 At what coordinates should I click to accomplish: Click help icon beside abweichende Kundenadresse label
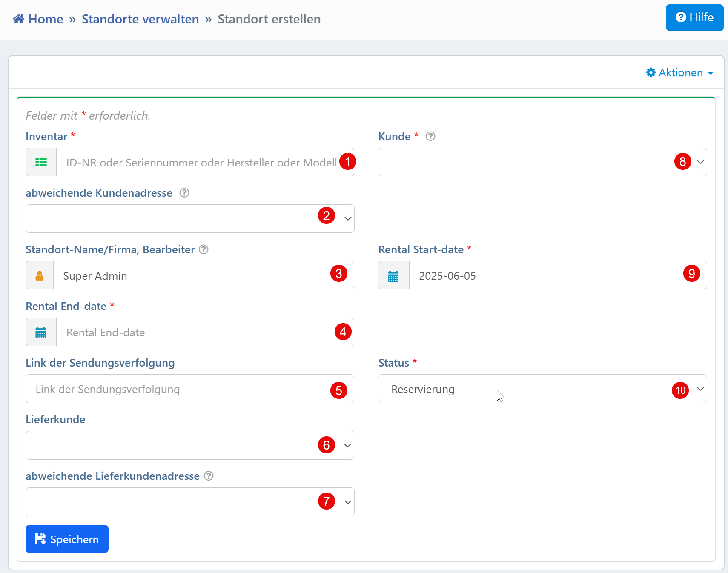184,193
